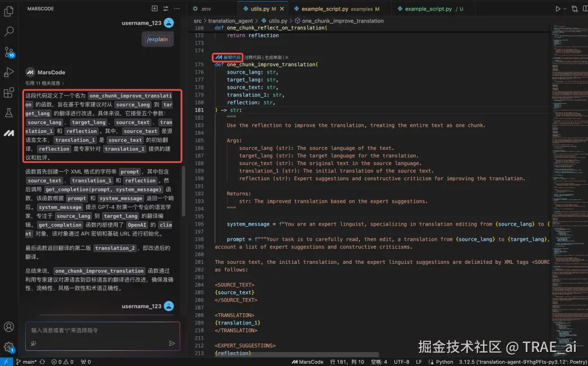Open the Accounts menu icon

pos(8,327)
